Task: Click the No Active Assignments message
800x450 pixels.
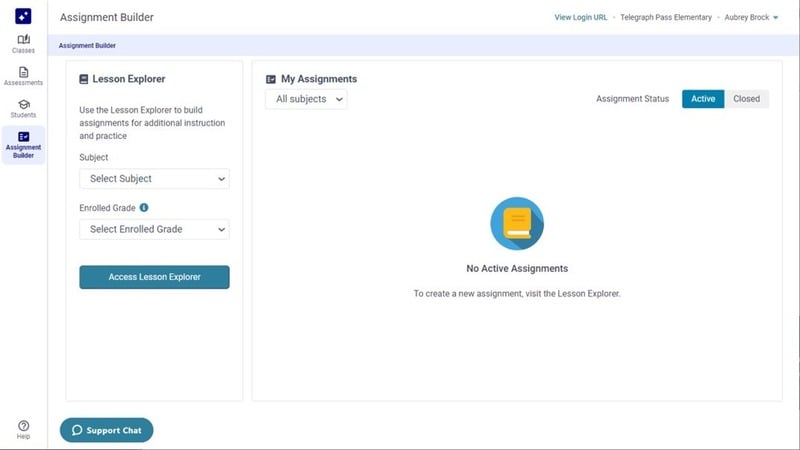Action: (x=517, y=268)
